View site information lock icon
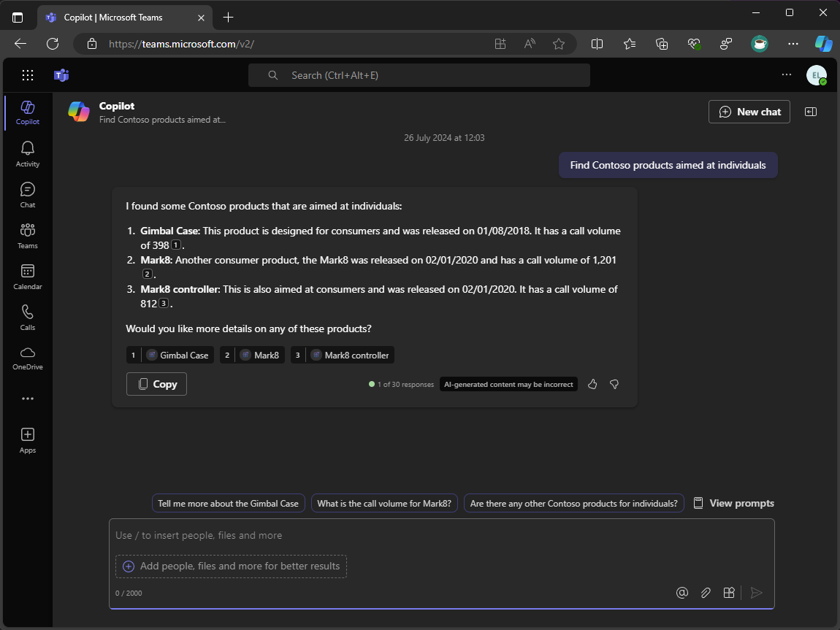 (x=92, y=44)
